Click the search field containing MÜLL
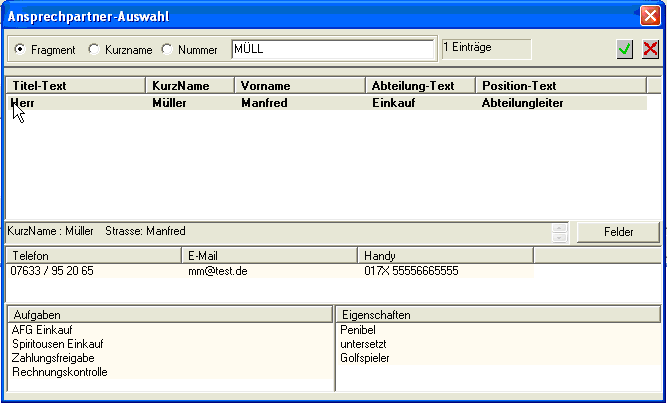This screenshot has height=403, width=667. (x=332, y=49)
